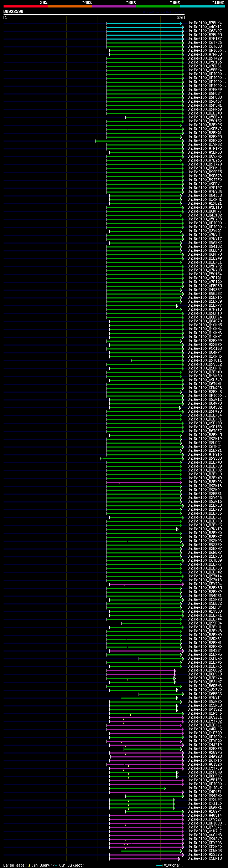Screen dimensions: 228x868
Task: Click UniRef100_C5XH20 label
Action: pyautogui.click(x=204, y=847)
